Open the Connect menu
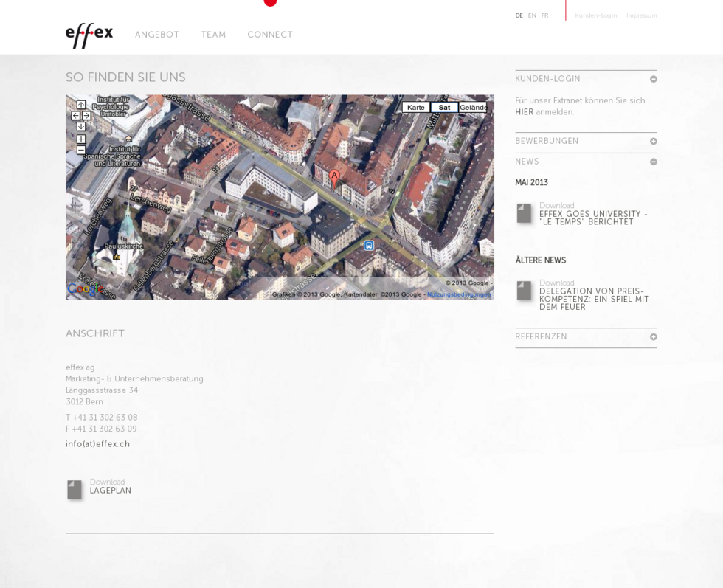Image resolution: width=723 pixels, height=588 pixels. click(270, 35)
